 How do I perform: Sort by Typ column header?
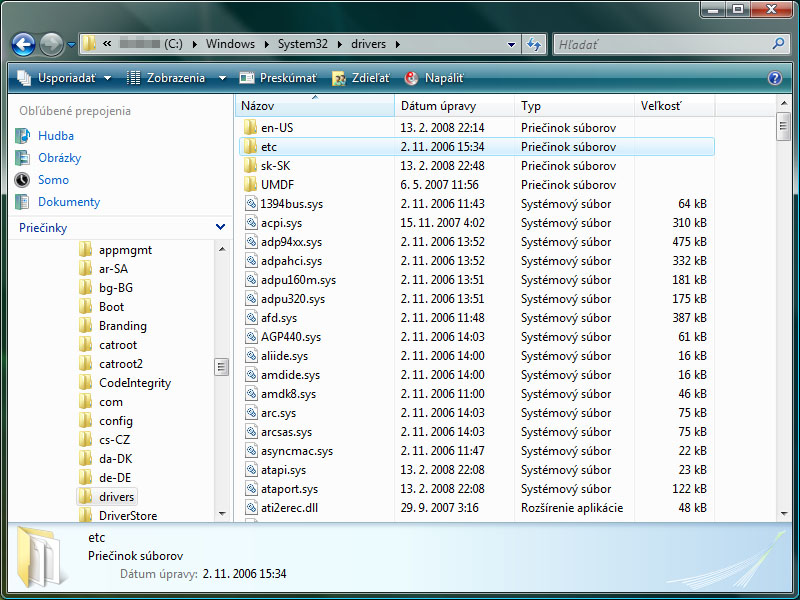pyautogui.click(x=574, y=106)
